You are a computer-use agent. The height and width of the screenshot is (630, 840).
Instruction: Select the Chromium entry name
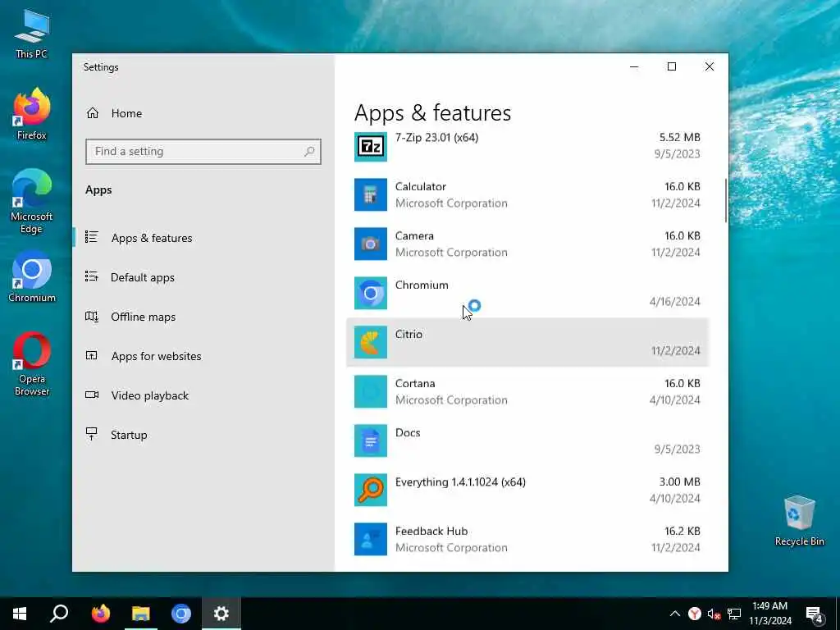pos(422,285)
